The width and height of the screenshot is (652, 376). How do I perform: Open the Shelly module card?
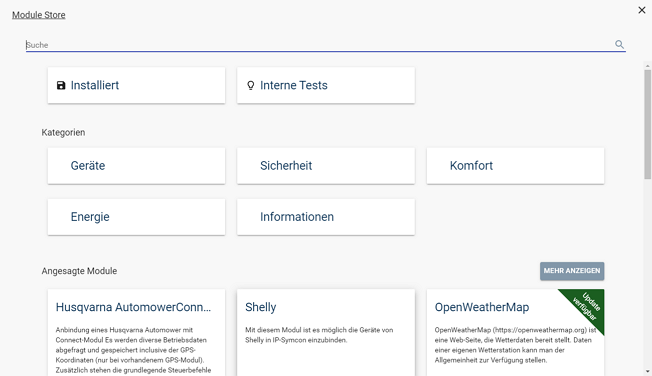pos(326,333)
